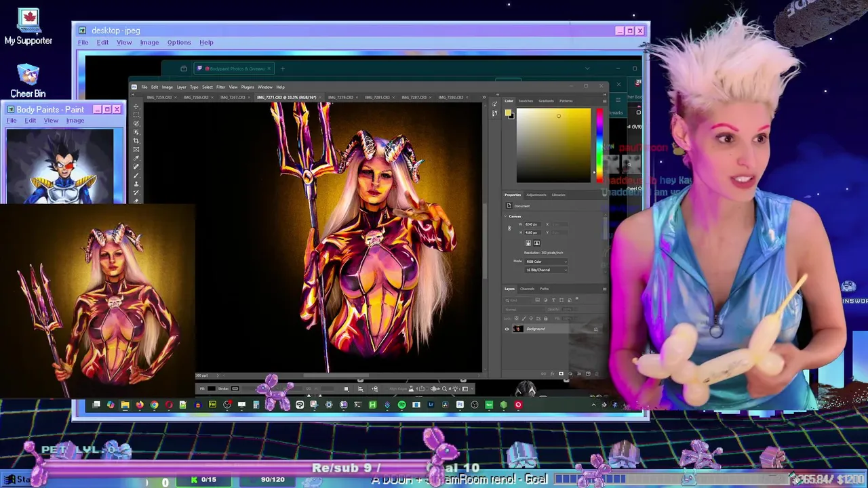Click the foreground color swatch in Color panel
868x488 pixels.
[x=509, y=112]
